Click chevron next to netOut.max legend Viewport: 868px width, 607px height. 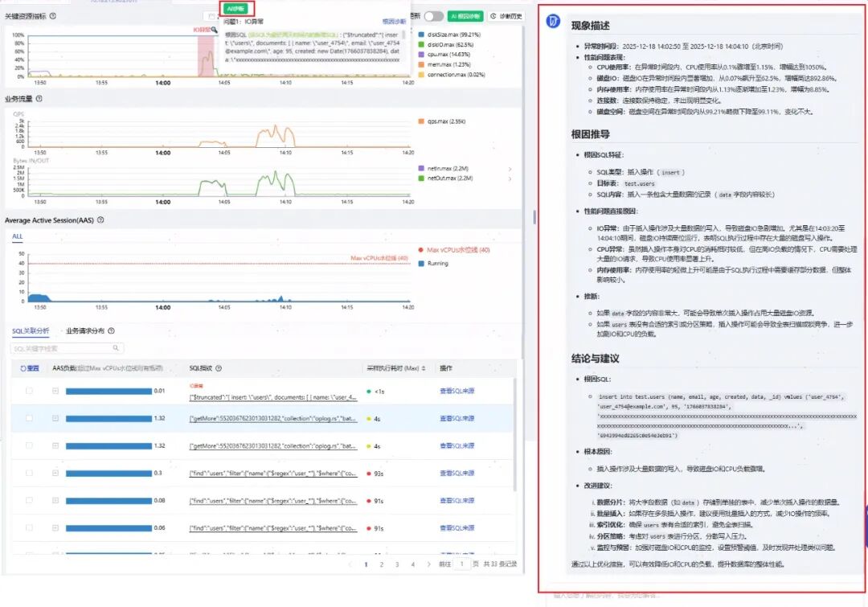[x=510, y=179]
